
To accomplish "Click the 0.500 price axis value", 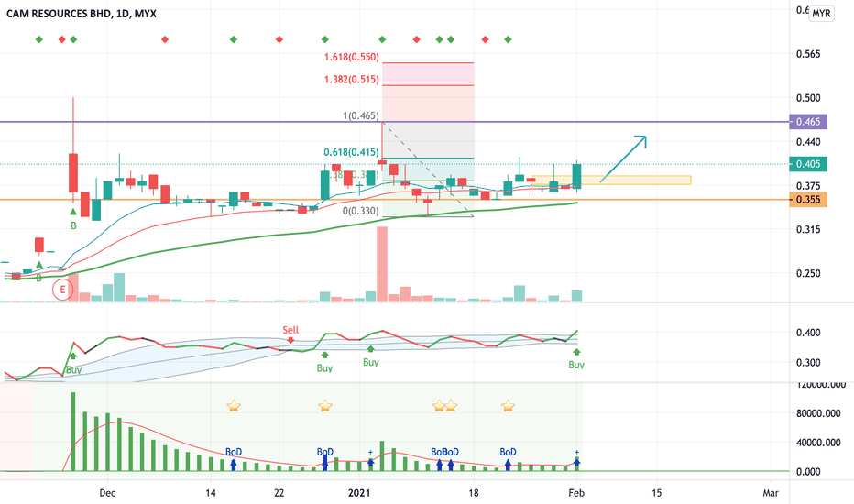I will tap(808, 98).
